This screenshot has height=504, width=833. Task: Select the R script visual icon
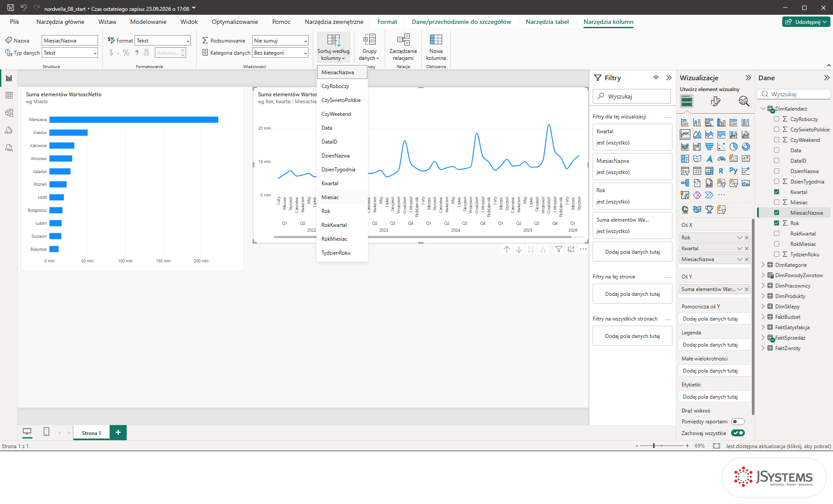click(721, 171)
